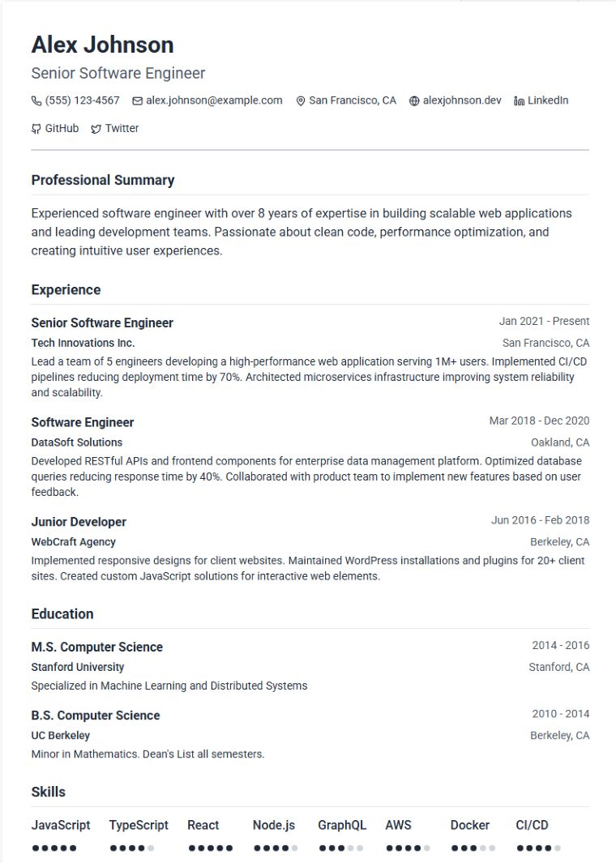Image resolution: width=616 pixels, height=863 pixels.
Task: Click the Professional Summary section heading
Action: coord(103,180)
